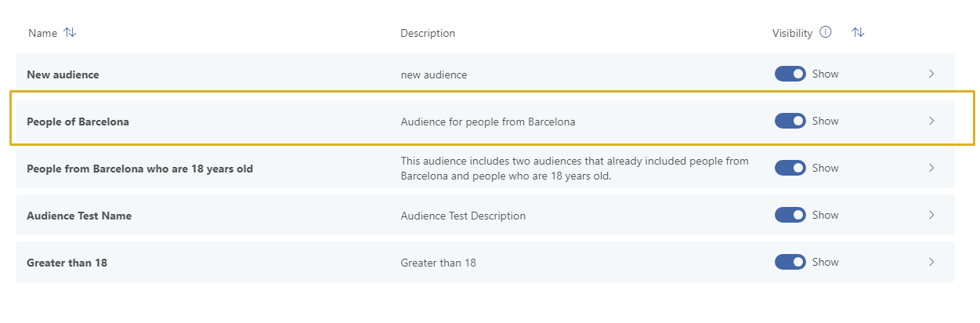The width and height of the screenshot is (980, 323).
Task: Open Greater than 18 chevron arrow
Action: [931, 262]
